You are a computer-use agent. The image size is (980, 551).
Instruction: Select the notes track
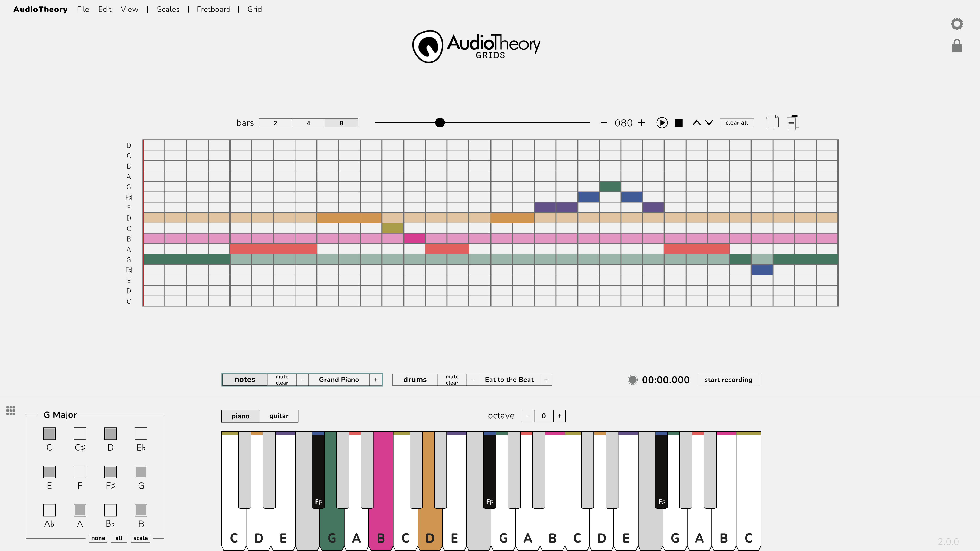click(x=245, y=380)
